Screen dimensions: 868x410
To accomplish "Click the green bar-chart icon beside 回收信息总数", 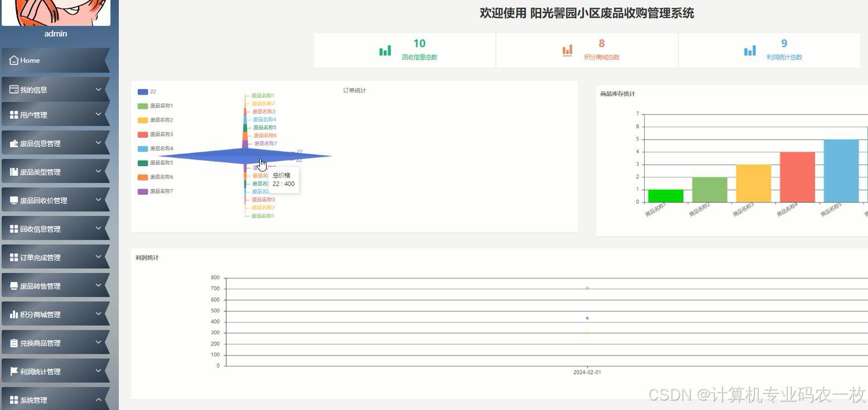I will point(384,50).
